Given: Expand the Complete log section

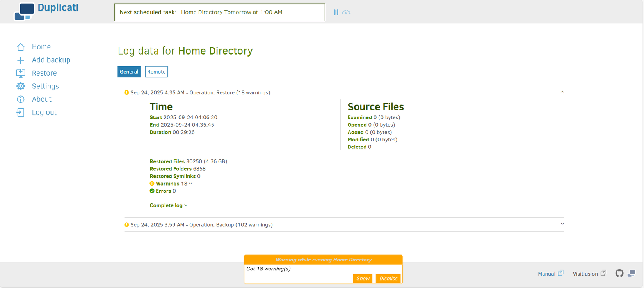Looking at the screenshot, I should [x=168, y=205].
